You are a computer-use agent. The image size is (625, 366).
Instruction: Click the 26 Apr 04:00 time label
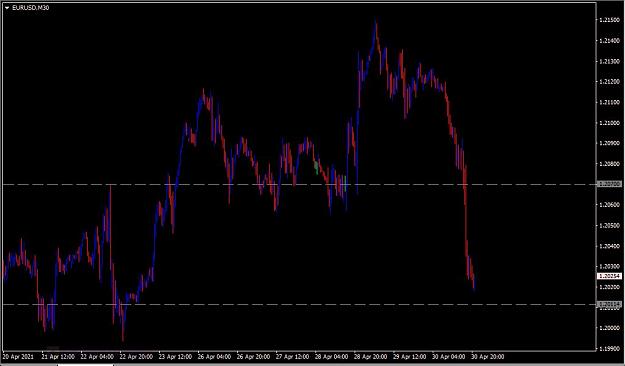coord(214,356)
